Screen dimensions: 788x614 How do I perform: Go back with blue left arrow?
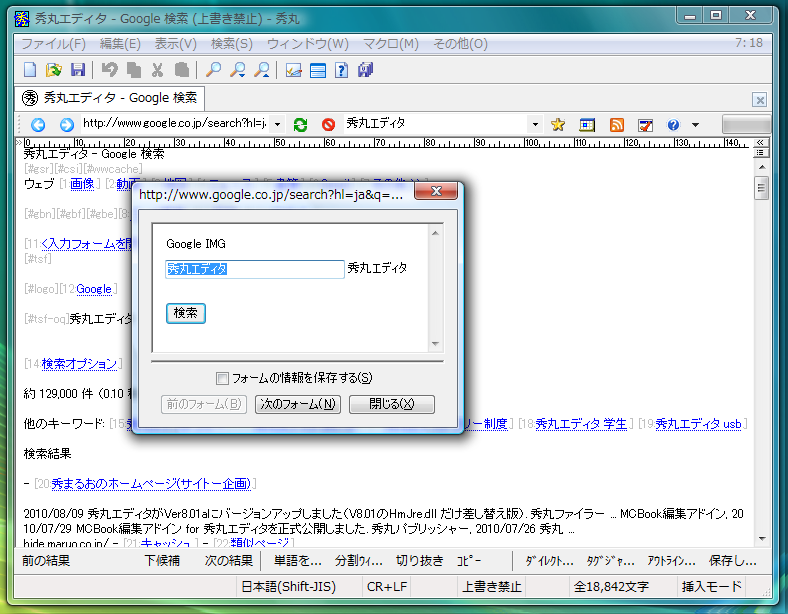(38, 124)
